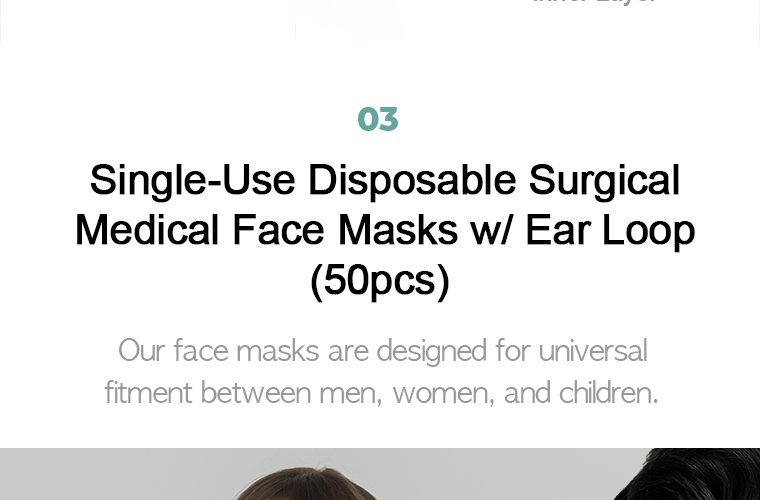Click the cut-off "Inner Layer" text at the top
The image size is (760, 500).
[594, 1]
